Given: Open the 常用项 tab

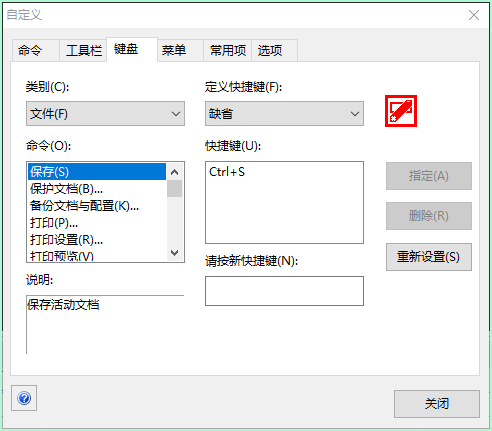Looking at the screenshot, I should pyautogui.click(x=228, y=50).
